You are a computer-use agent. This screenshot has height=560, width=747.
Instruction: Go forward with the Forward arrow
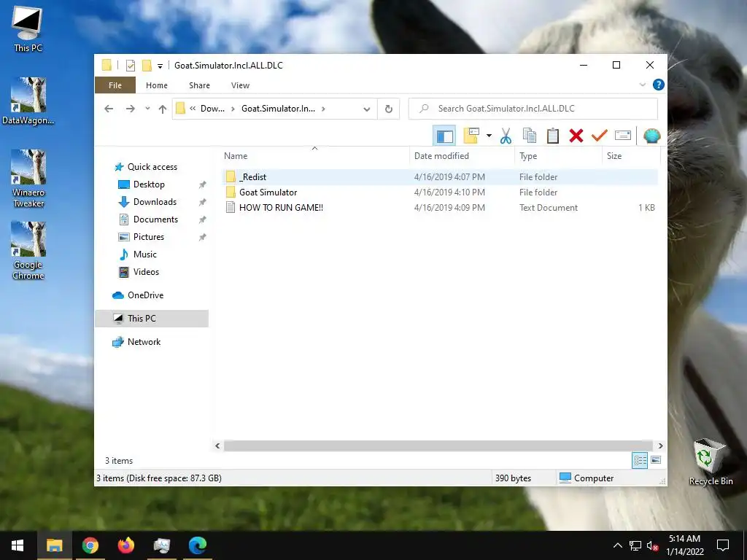tap(130, 109)
